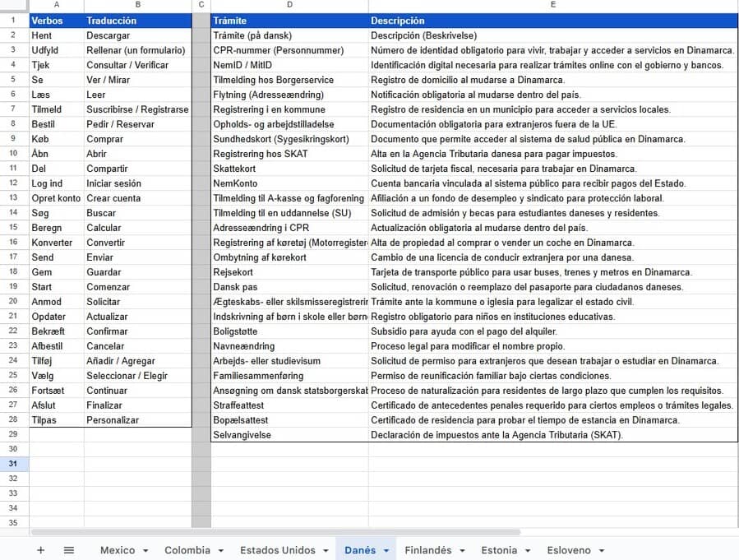Open the Danés tab dropdown arrow
This screenshot has height=560, width=739.
click(386, 551)
